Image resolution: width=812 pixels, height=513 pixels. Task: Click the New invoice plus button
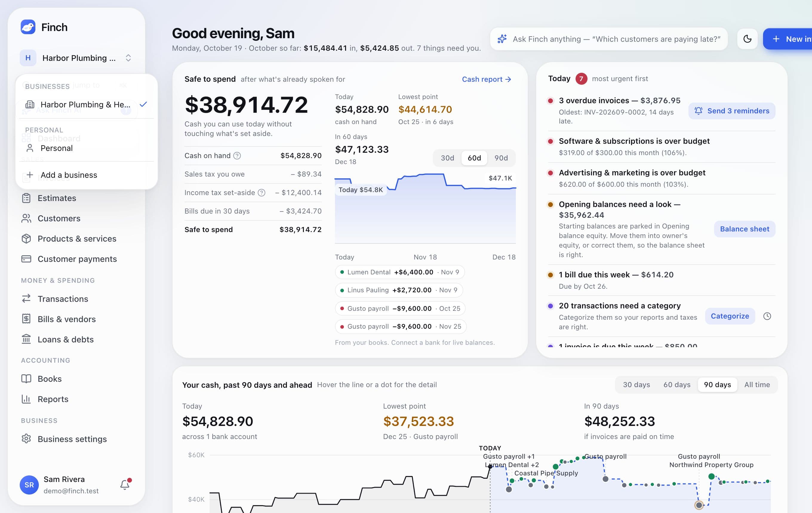point(788,39)
